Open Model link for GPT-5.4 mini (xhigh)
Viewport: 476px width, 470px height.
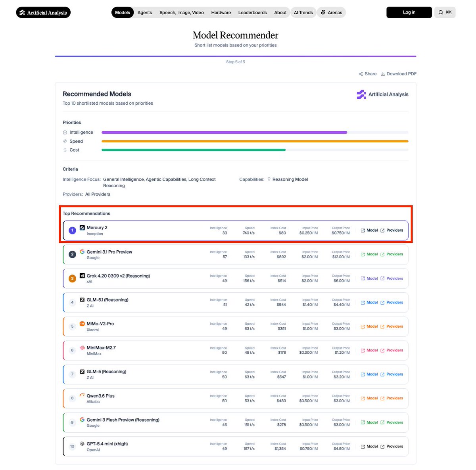pyautogui.click(x=369, y=447)
